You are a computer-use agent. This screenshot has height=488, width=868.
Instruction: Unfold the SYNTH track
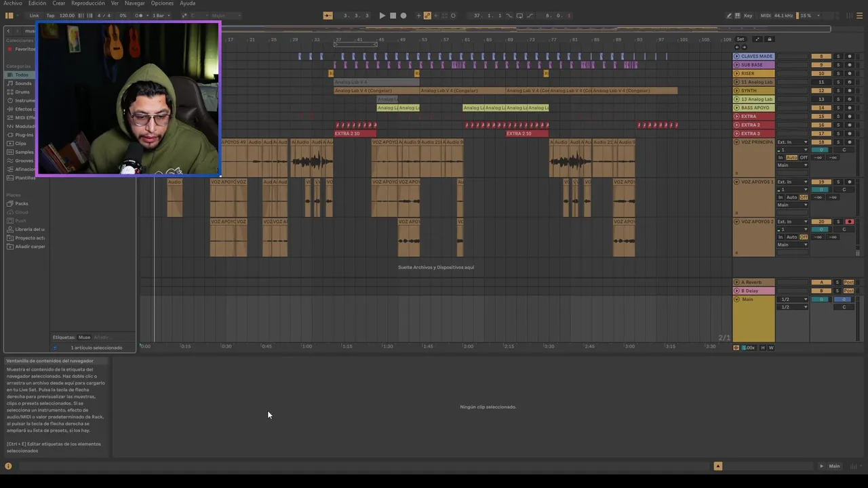click(737, 91)
